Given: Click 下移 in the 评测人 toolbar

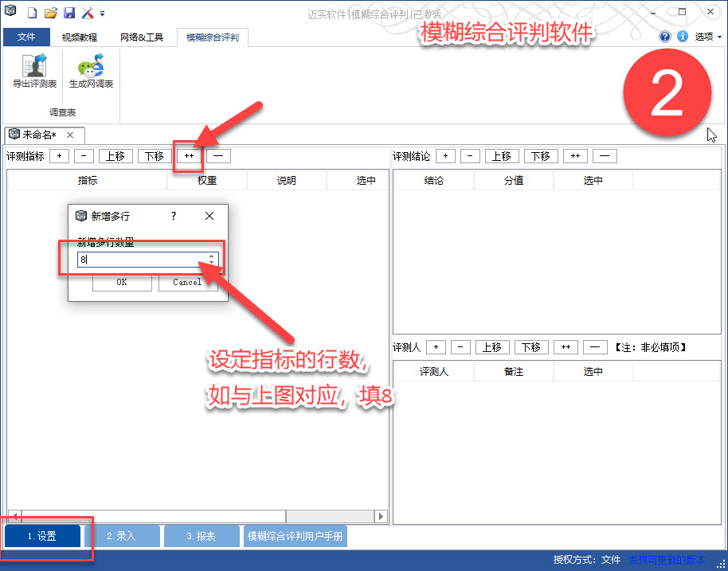Looking at the screenshot, I should [531, 347].
